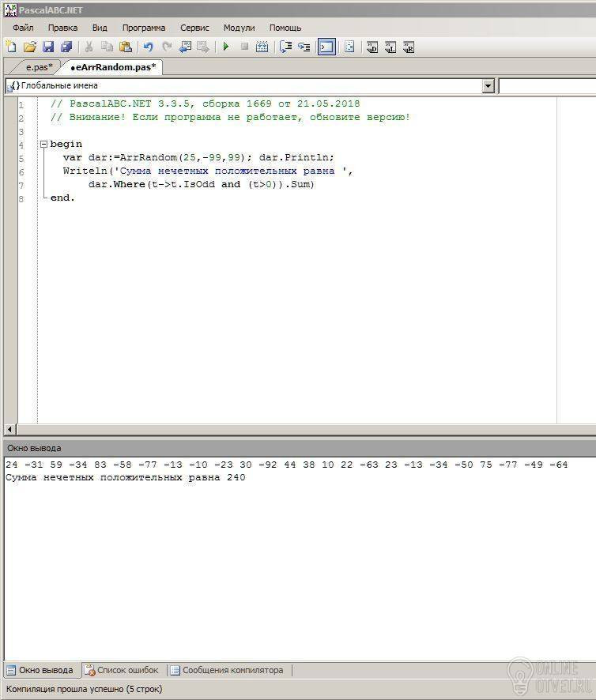Paste from clipboard using the toolbar icon
596x700 pixels.
tap(126, 47)
